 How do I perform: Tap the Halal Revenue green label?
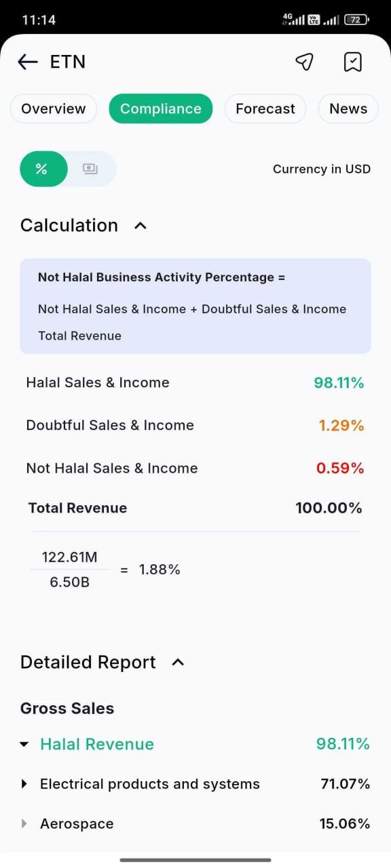coord(97,744)
